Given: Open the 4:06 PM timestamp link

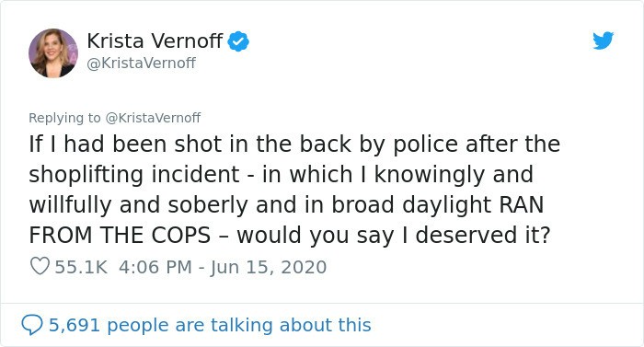Looking at the screenshot, I should click(155, 267).
